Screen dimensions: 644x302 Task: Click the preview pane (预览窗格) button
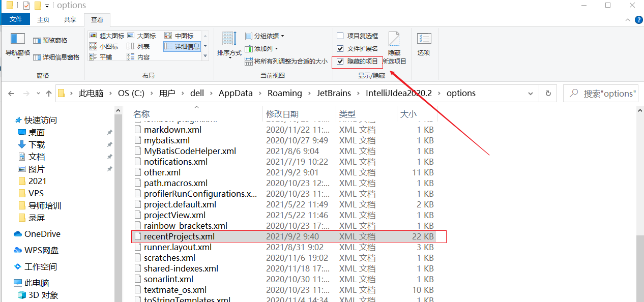50,40
